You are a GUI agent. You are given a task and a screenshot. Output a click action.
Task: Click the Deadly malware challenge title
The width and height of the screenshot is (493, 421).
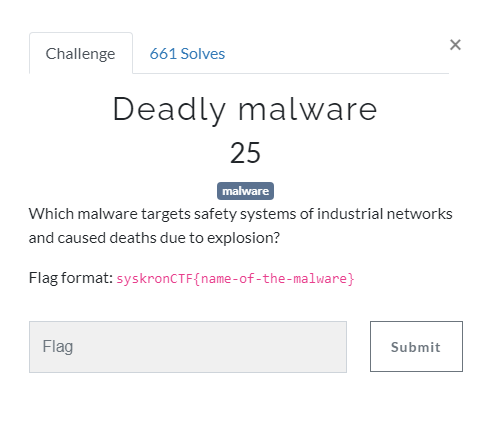click(245, 109)
